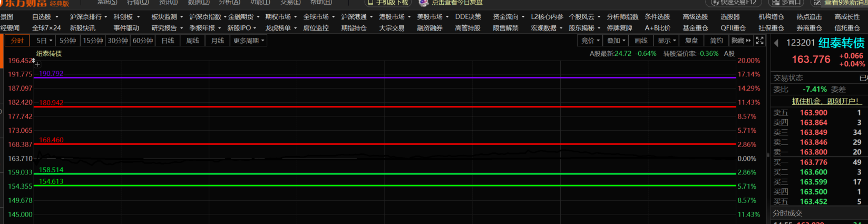Open the 5日 period dropdown
Screen dimensions: 868x224
43,41
